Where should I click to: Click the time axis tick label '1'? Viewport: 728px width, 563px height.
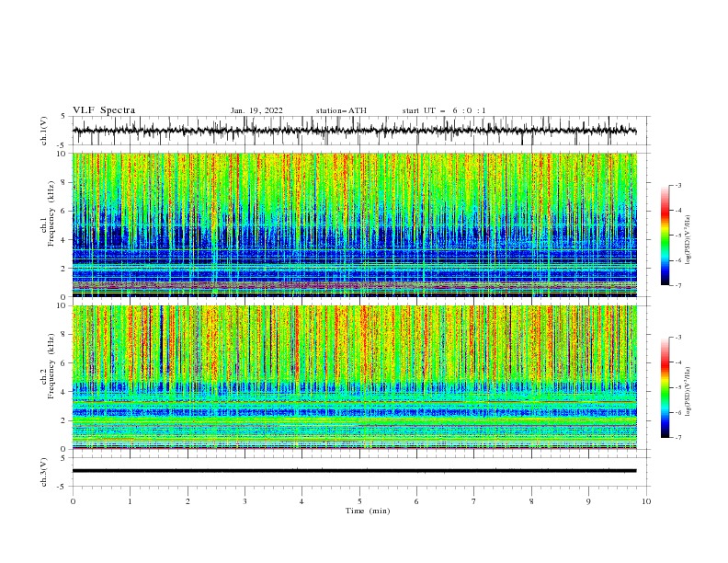point(130,501)
